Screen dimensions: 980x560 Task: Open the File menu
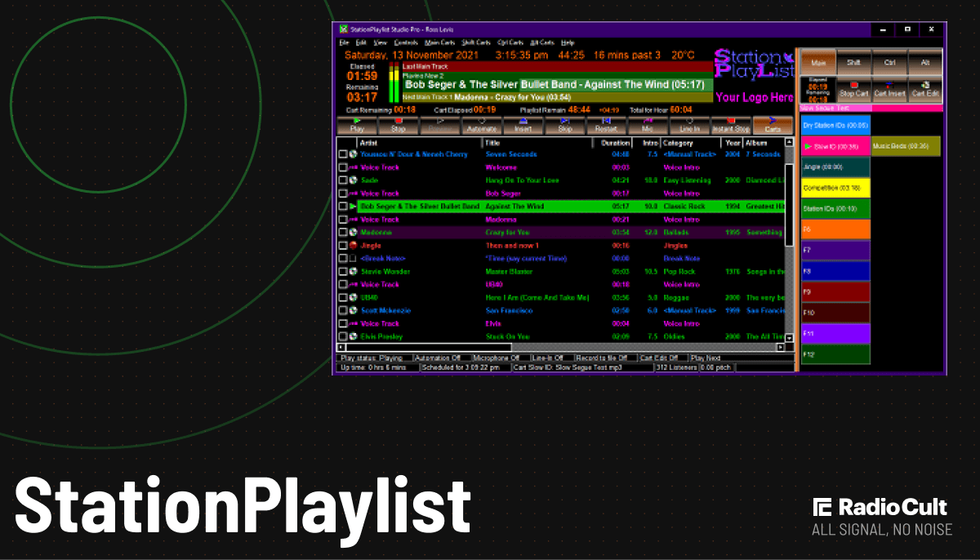coord(344,42)
